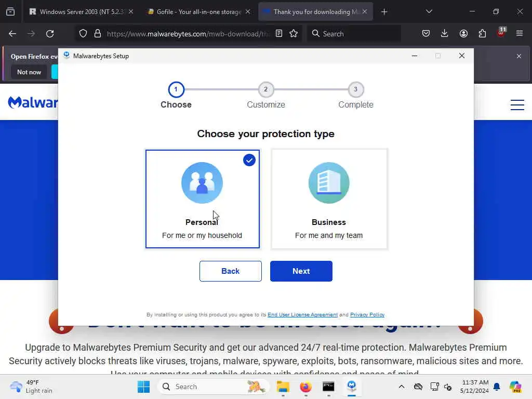The image size is (532, 399).
Task: Open Malwarebytes website hamburger menu
Action: coord(517,105)
